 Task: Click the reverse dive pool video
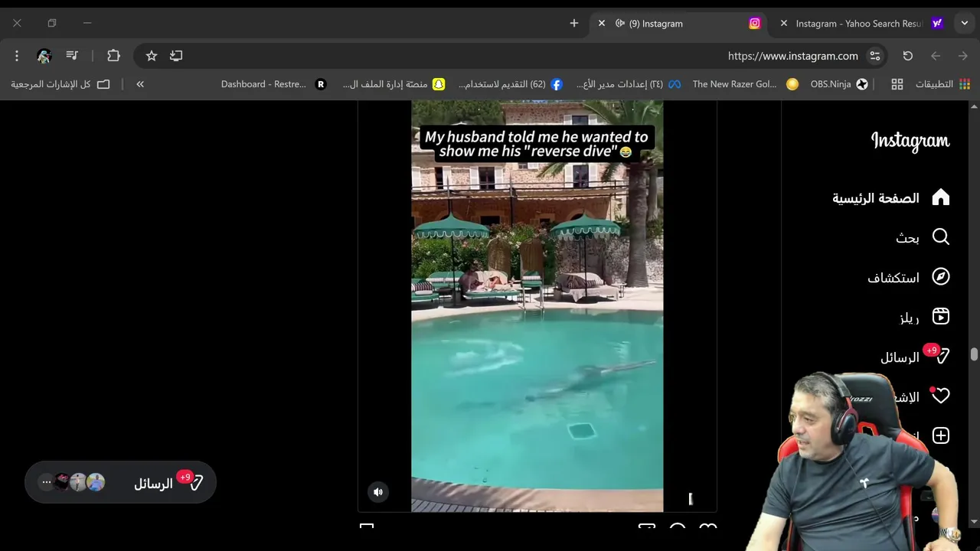click(x=537, y=306)
